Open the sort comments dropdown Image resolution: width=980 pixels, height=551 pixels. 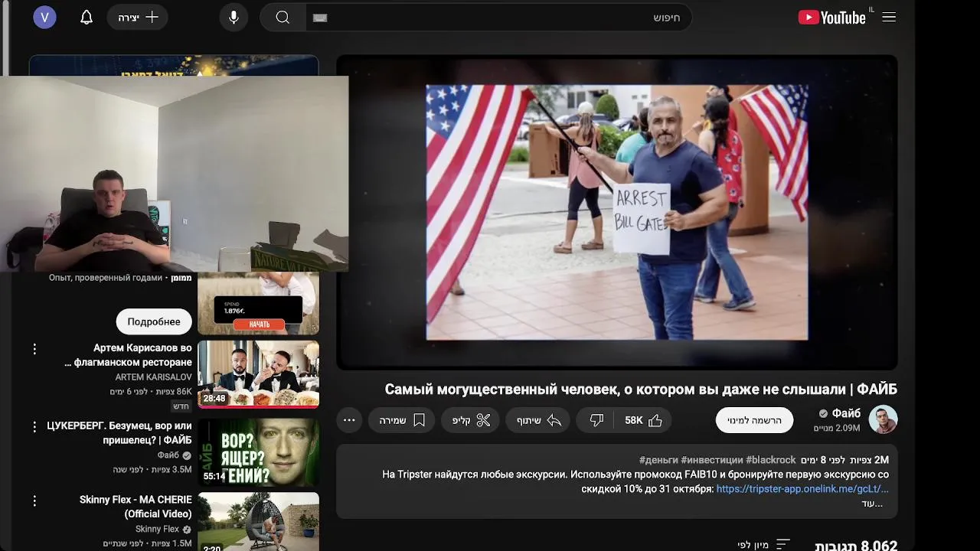click(763, 544)
